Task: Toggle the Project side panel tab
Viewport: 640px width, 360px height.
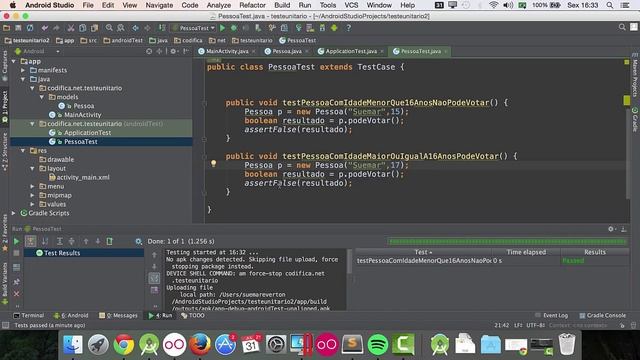Action: (x=4, y=108)
